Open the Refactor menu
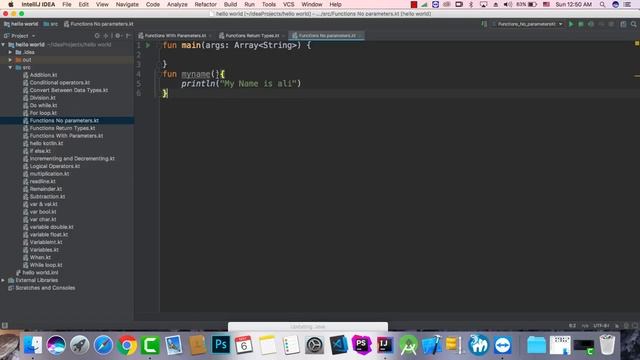The width and height of the screenshot is (640, 360). click(x=205, y=4)
